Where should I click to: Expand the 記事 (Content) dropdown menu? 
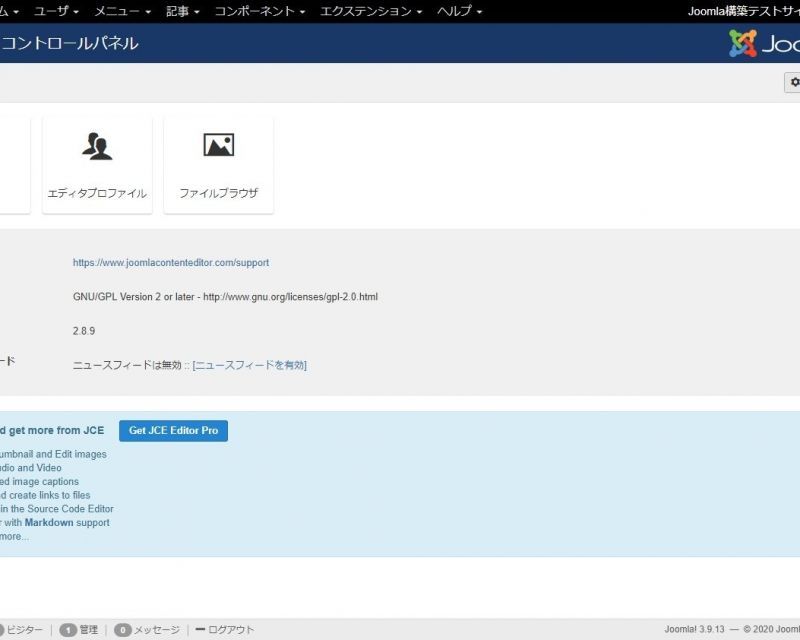tap(183, 11)
